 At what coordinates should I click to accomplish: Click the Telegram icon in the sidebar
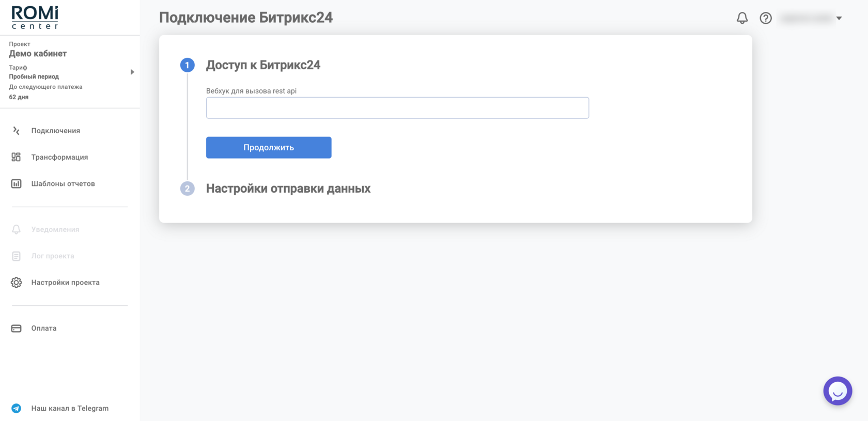(x=16, y=408)
